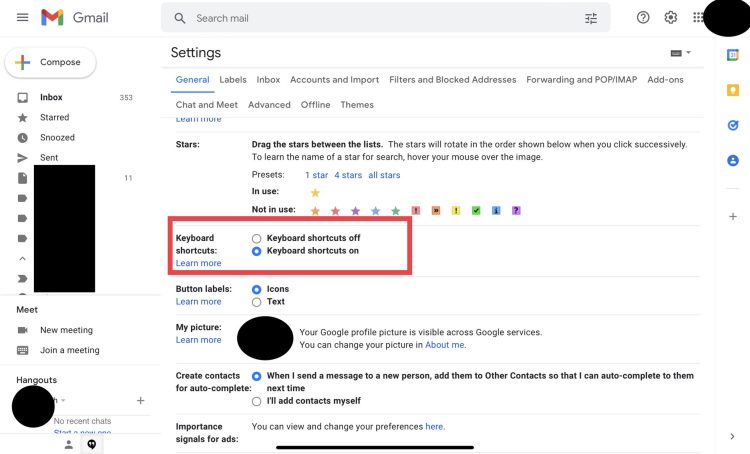Open Google Tasks in side panel
The image size is (750, 454).
click(732, 125)
